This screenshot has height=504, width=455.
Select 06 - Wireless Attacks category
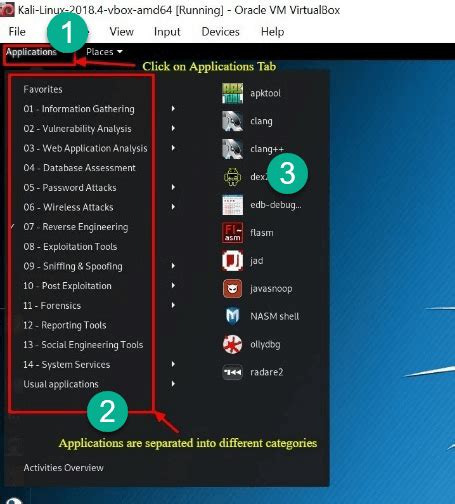click(68, 207)
